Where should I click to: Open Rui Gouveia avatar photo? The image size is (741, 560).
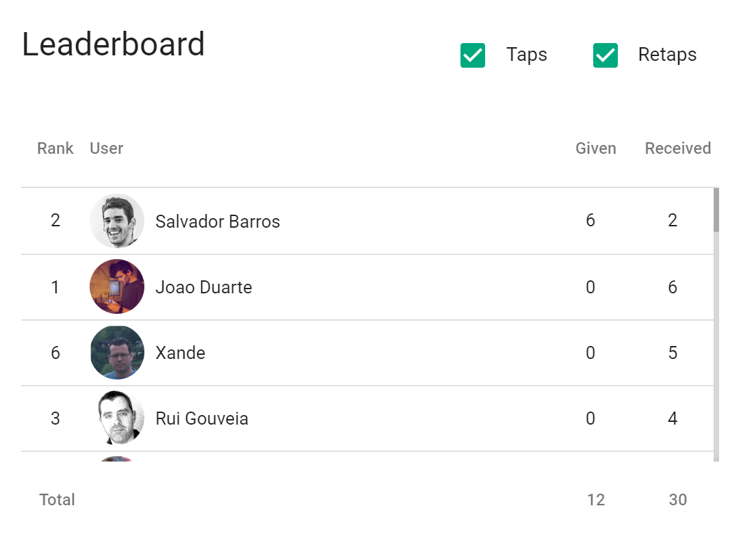(117, 418)
